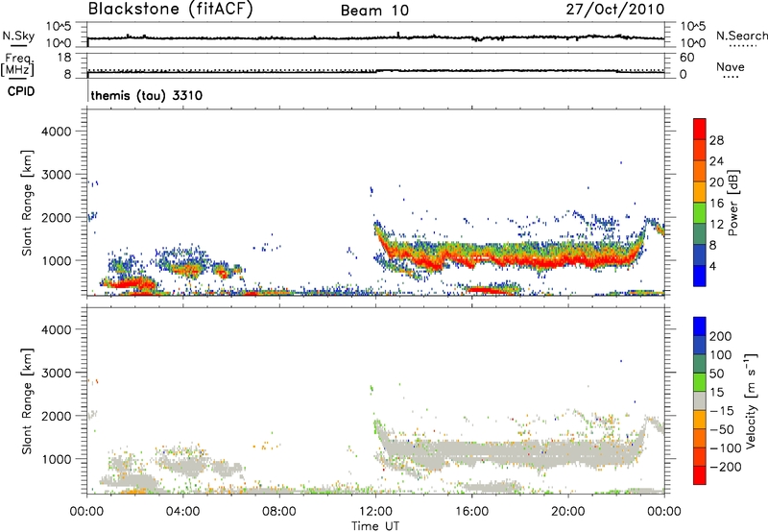Click the "N.Sky" legend label
768x532 pixels.
pyautogui.click(x=18, y=36)
